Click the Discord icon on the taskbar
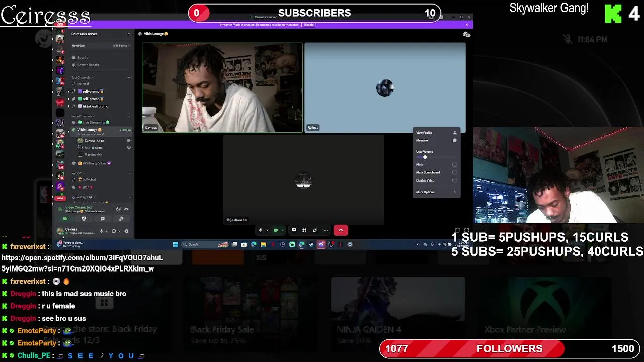This screenshot has height=362, width=644. (x=321, y=244)
